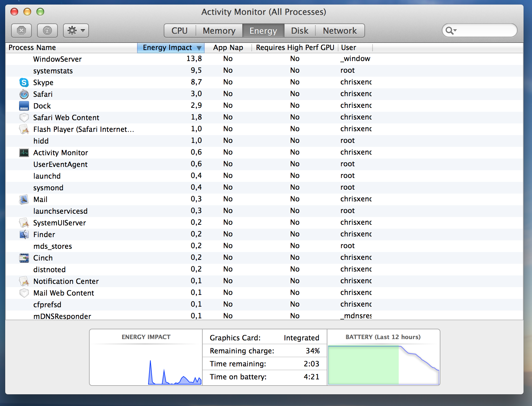Select the mDNSResponder process
This screenshot has width=532, height=406.
pos(62,316)
